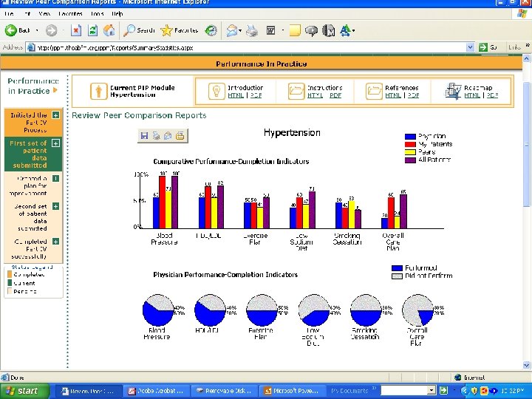Screen dimensions: 532x399
Task: Click the Overall Care Plan pie chart
Action: point(418,310)
